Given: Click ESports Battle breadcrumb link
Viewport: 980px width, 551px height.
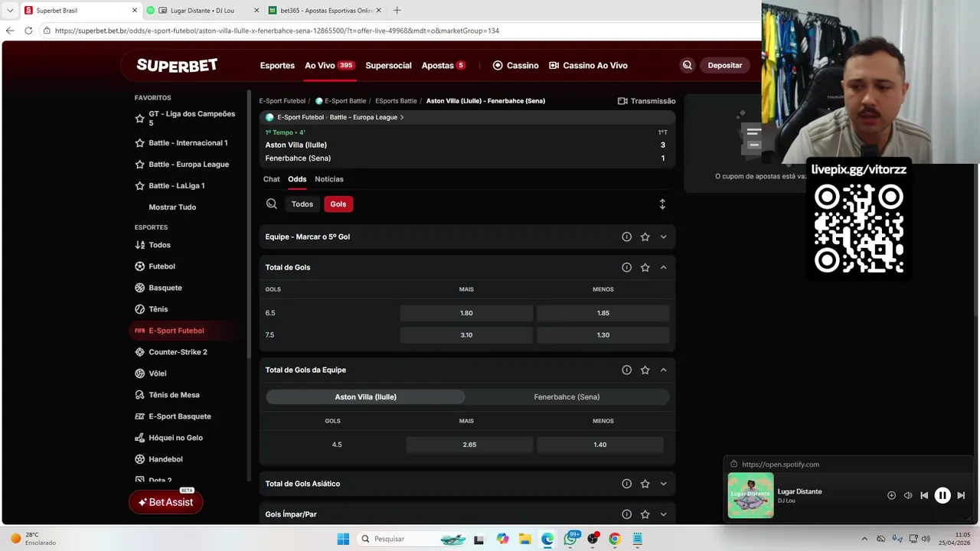Looking at the screenshot, I should (x=396, y=101).
